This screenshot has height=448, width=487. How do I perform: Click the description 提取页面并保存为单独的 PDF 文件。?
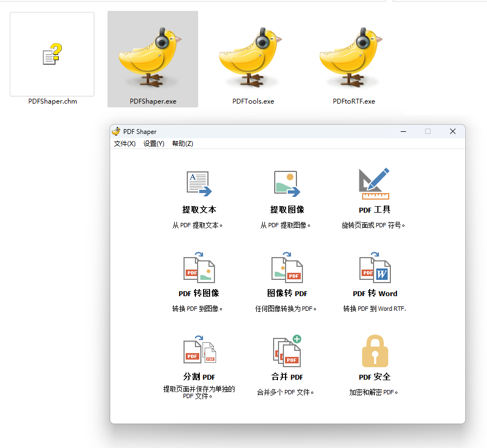(x=199, y=393)
